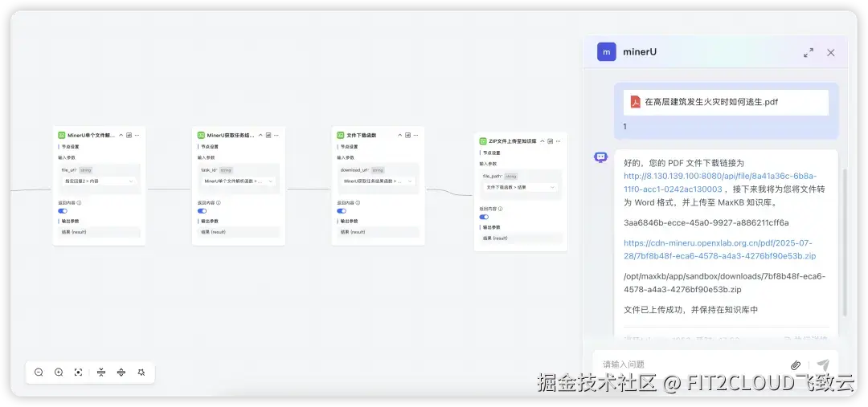Click the minerU title in chat header
Viewport: 868px width, 407px height.
[640, 52]
